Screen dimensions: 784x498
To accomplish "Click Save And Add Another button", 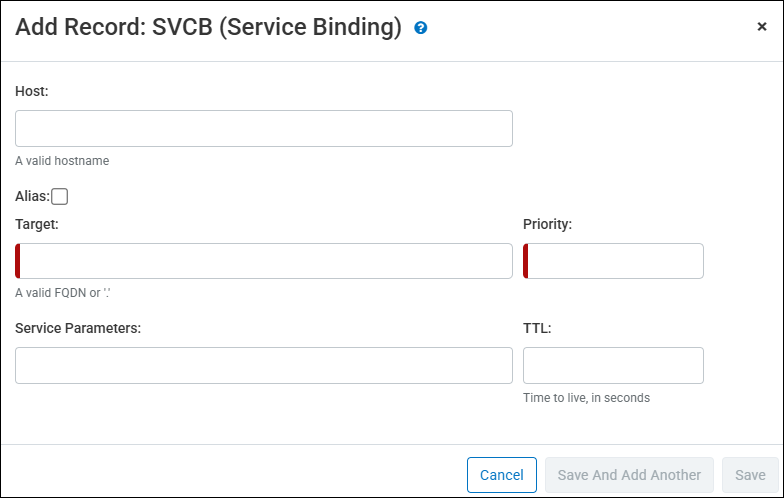I will tap(629, 475).
